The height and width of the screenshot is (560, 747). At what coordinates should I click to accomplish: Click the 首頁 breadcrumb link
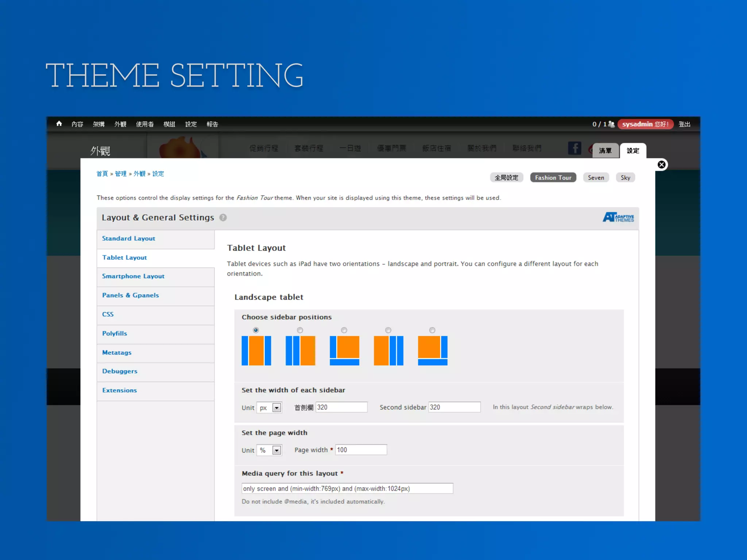(102, 174)
